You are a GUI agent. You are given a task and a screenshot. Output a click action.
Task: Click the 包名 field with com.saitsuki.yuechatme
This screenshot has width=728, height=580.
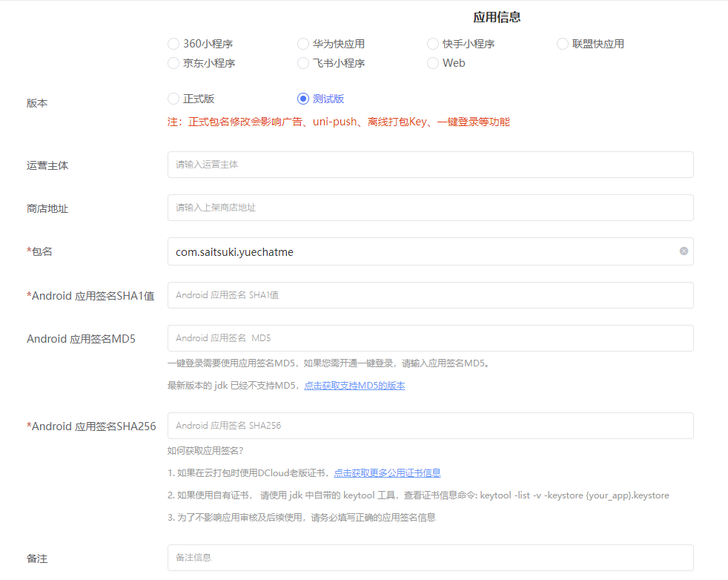click(423, 251)
